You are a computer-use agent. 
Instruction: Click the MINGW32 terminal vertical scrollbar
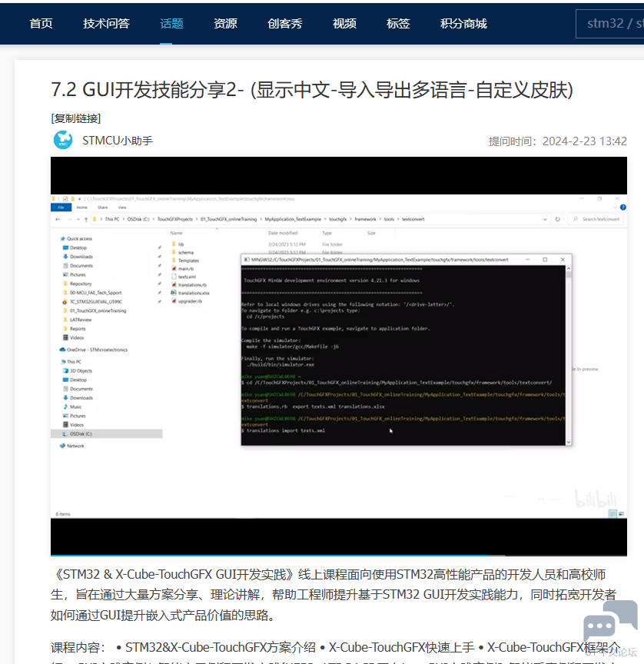click(569, 355)
